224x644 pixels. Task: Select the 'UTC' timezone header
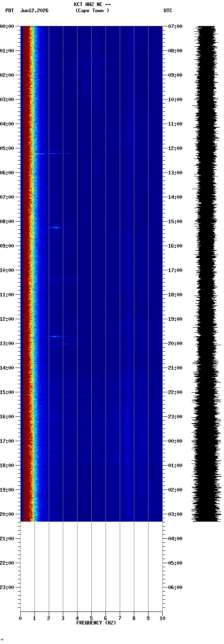click(x=168, y=11)
